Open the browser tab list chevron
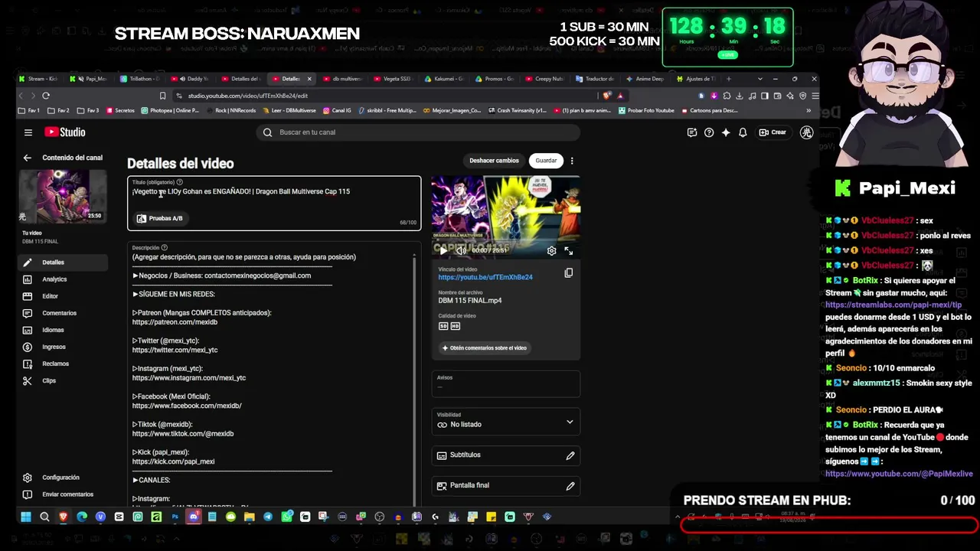 tap(759, 79)
